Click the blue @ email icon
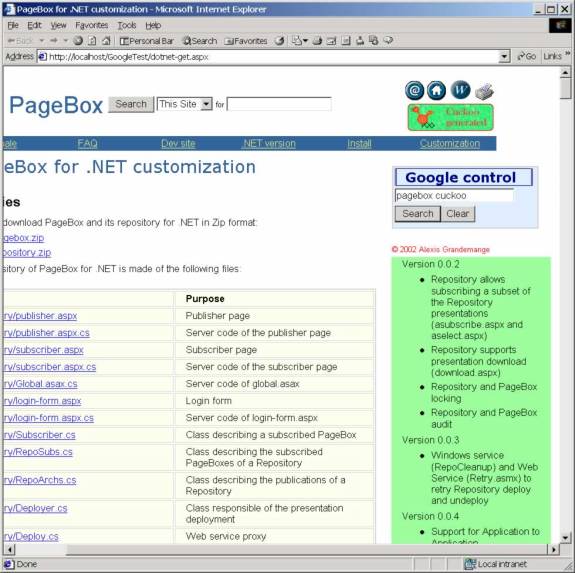575x573 pixels. pos(414,90)
